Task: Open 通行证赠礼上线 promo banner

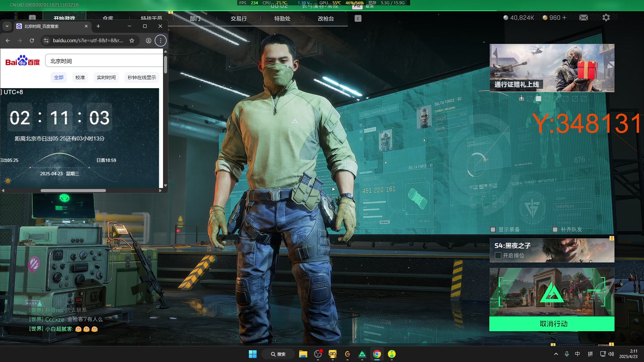Action: click(552, 68)
